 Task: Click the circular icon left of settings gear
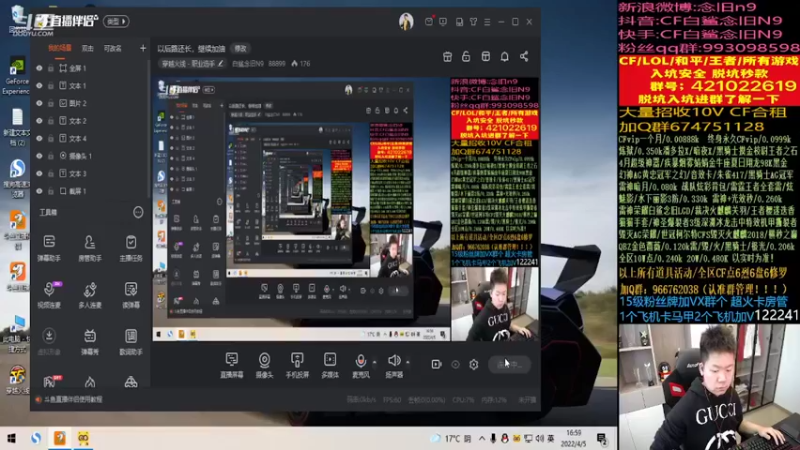[x=455, y=364]
